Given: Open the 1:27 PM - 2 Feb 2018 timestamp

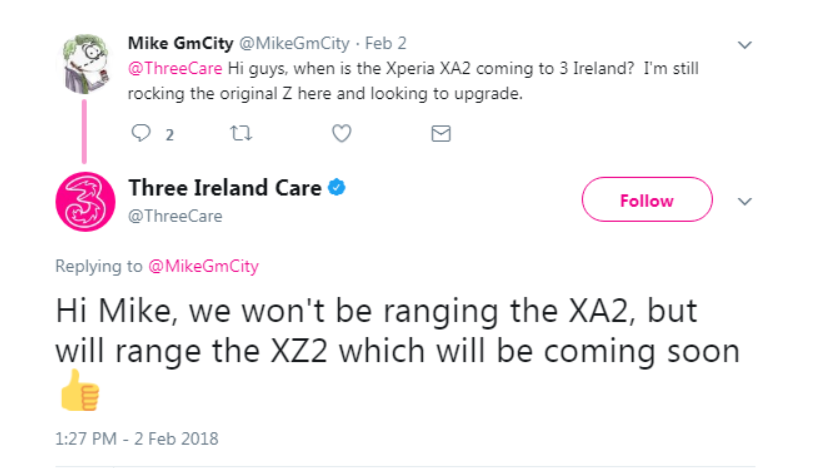Looking at the screenshot, I should [x=136, y=438].
